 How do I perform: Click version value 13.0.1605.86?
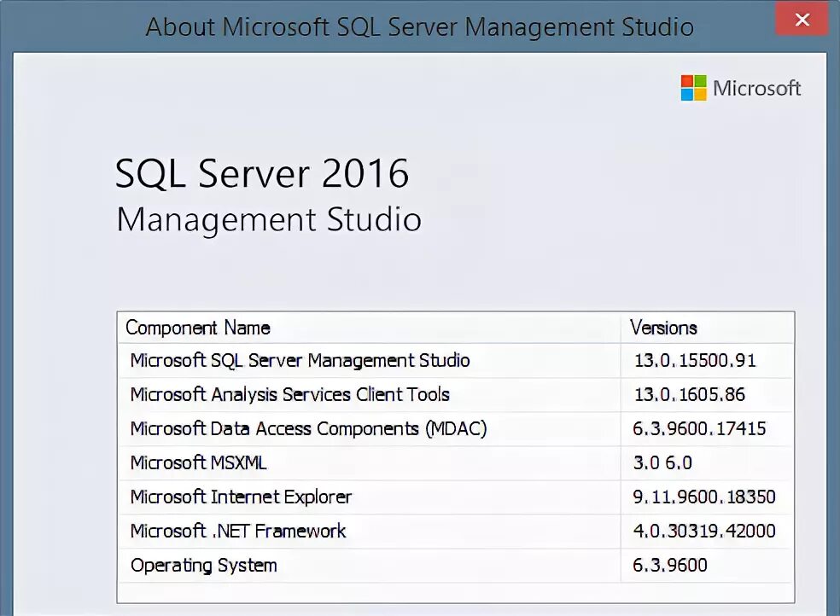pos(690,394)
